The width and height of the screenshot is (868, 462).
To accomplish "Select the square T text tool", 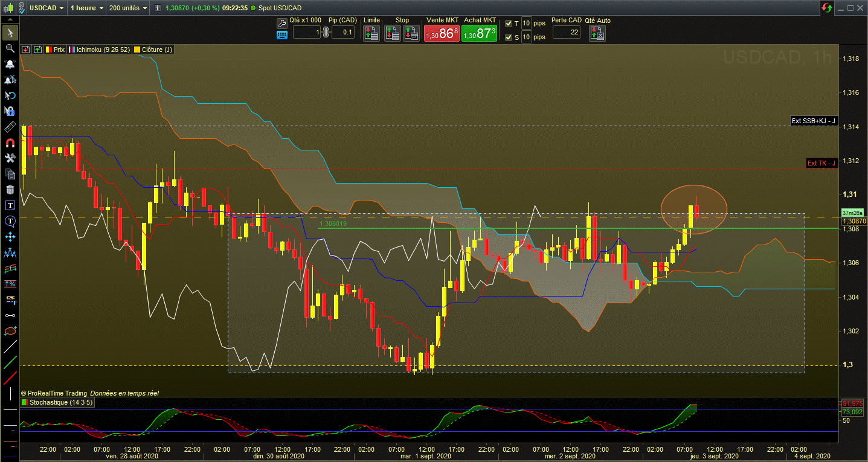I will [10, 205].
